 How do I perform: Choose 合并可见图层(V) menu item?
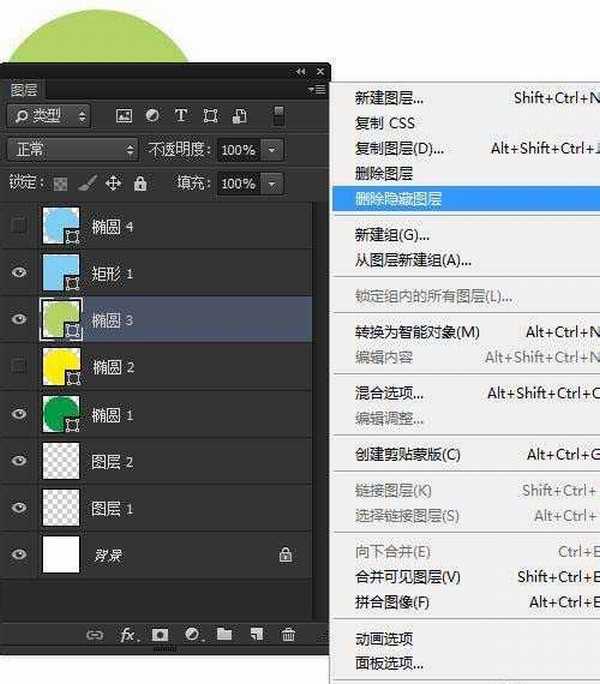[x=466, y=577]
